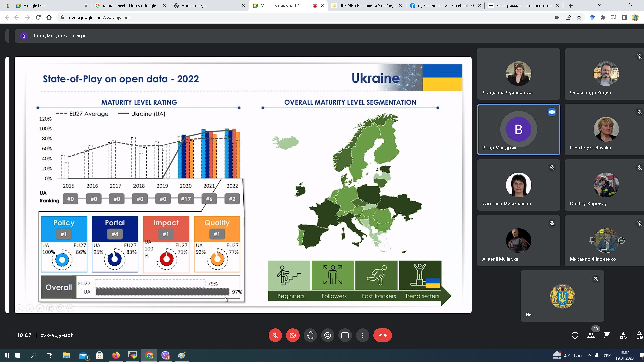This screenshot has width=644, height=362.
Task: Open browser extensions puzzle icon
Action: (x=603, y=17)
